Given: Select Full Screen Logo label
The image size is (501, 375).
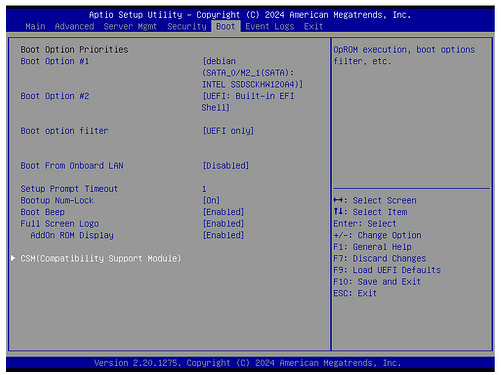Looking at the screenshot, I should point(60,224).
